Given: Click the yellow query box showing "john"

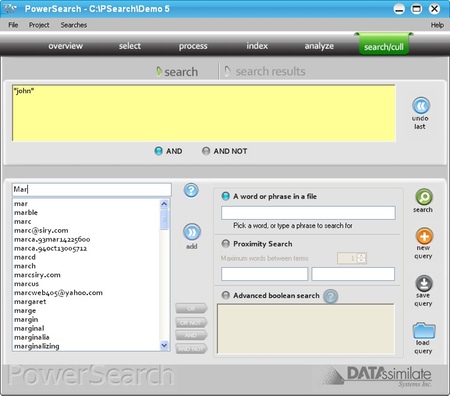Looking at the screenshot, I should [204, 113].
